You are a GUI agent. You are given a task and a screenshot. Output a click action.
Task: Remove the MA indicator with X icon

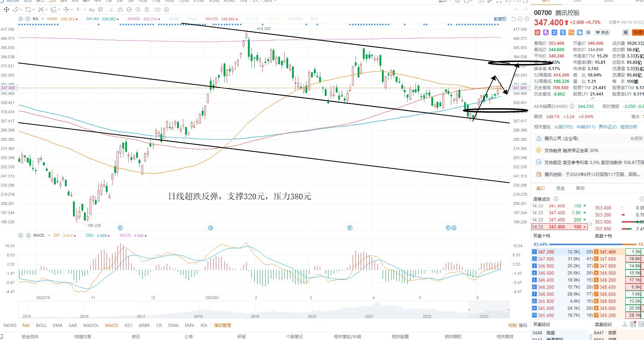pos(28,19)
